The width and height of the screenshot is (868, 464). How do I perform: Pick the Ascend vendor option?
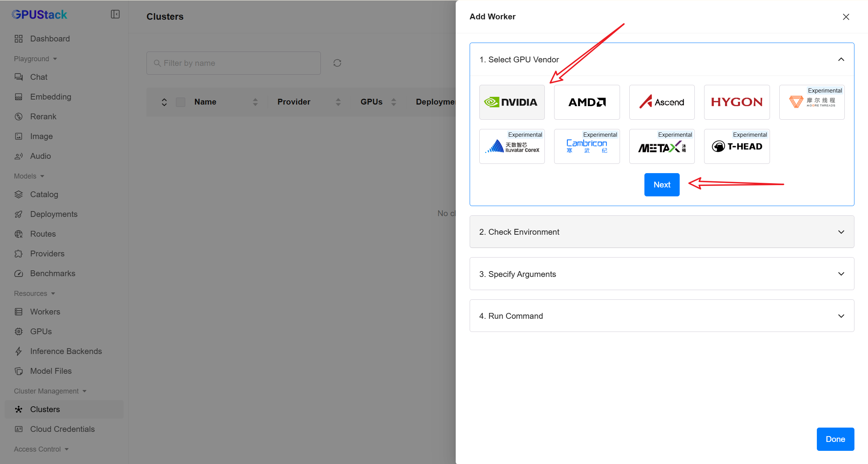coord(661,102)
